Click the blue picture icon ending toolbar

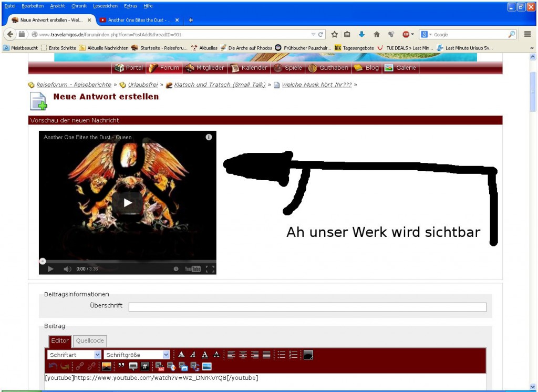207,367
